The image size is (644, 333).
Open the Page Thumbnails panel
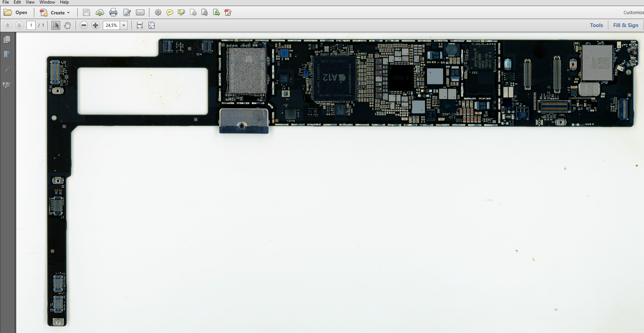pyautogui.click(x=7, y=40)
